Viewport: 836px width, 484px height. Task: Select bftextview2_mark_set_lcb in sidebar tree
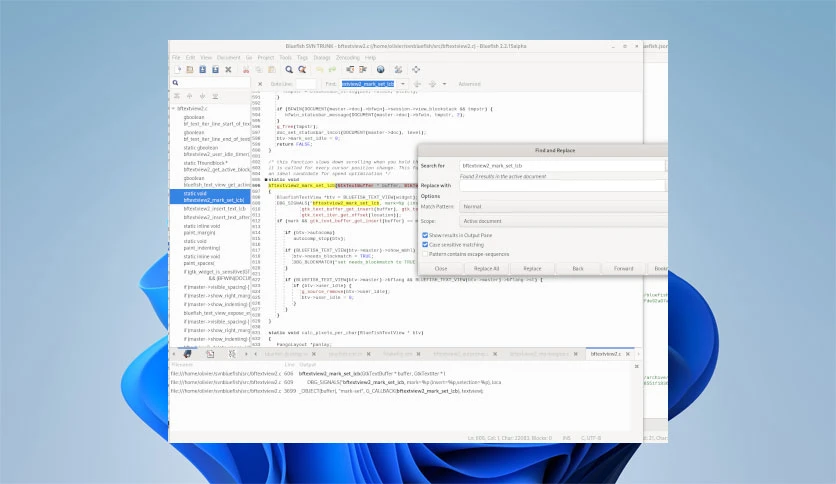210,197
